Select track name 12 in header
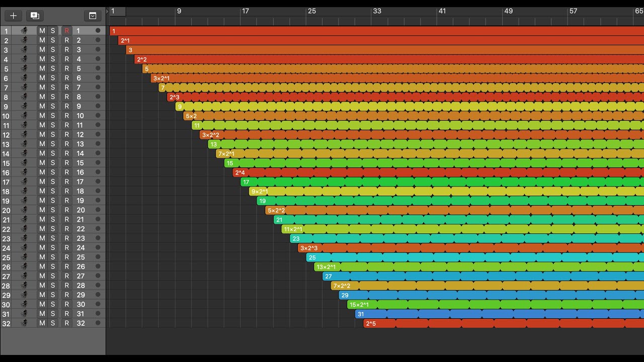The image size is (644, 362). (80, 134)
